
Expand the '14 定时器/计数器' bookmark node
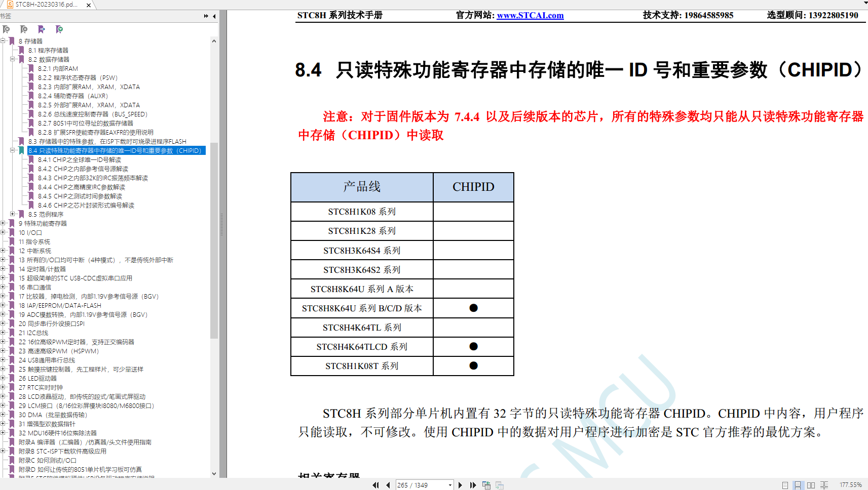pos(3,269)
